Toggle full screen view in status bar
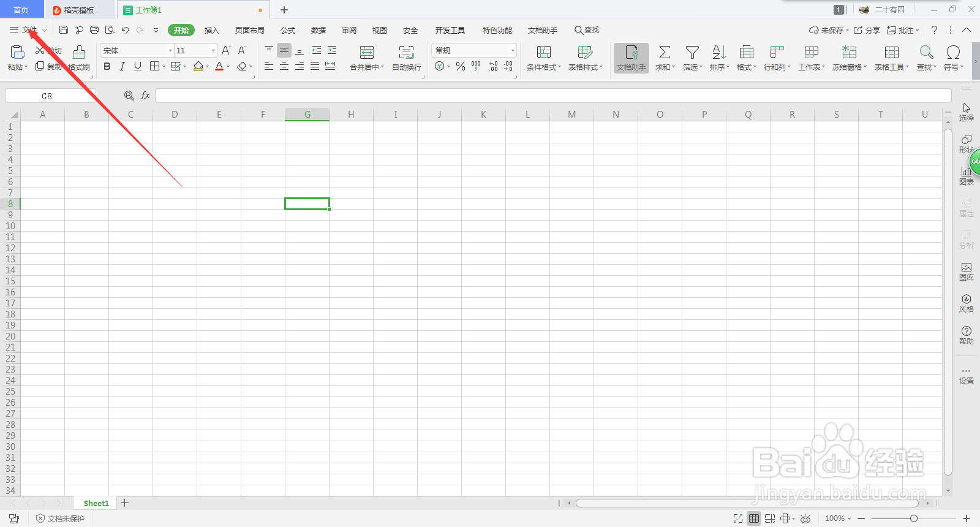 click(738, 518)
